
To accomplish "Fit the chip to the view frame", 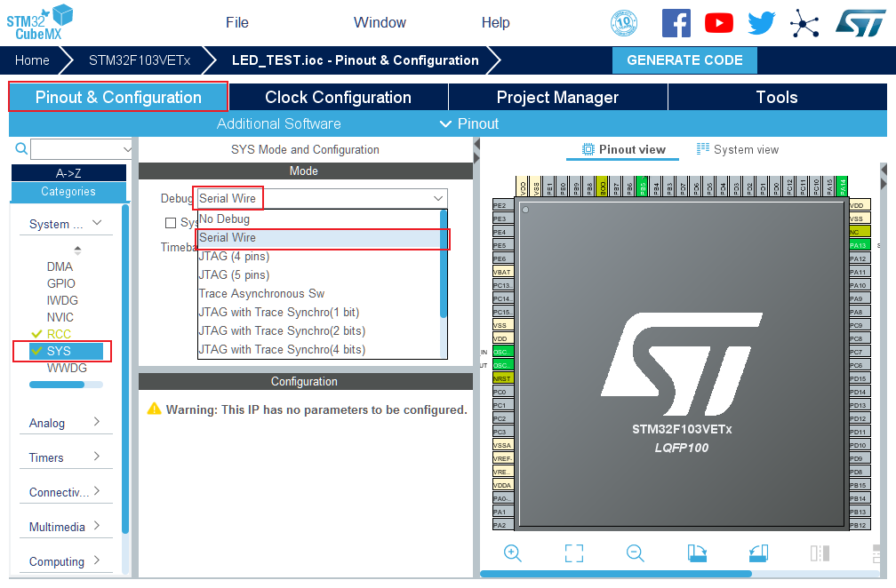I will point(574,553).
